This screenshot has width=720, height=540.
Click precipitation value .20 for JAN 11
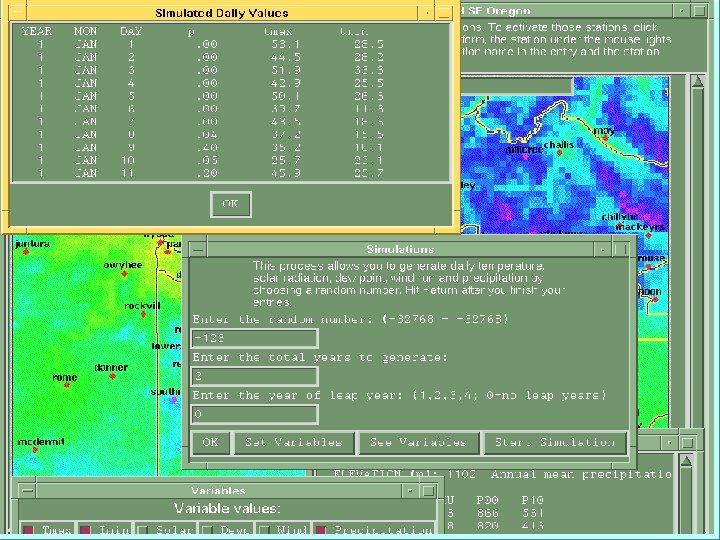pyautogui.click(x=207, y=173)
